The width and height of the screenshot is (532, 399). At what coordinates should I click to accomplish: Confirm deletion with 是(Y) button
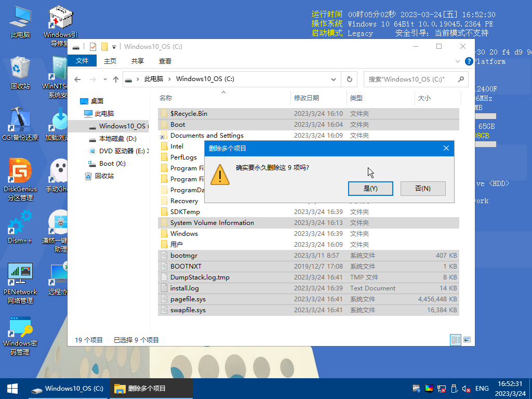click(x=370, y=189)
